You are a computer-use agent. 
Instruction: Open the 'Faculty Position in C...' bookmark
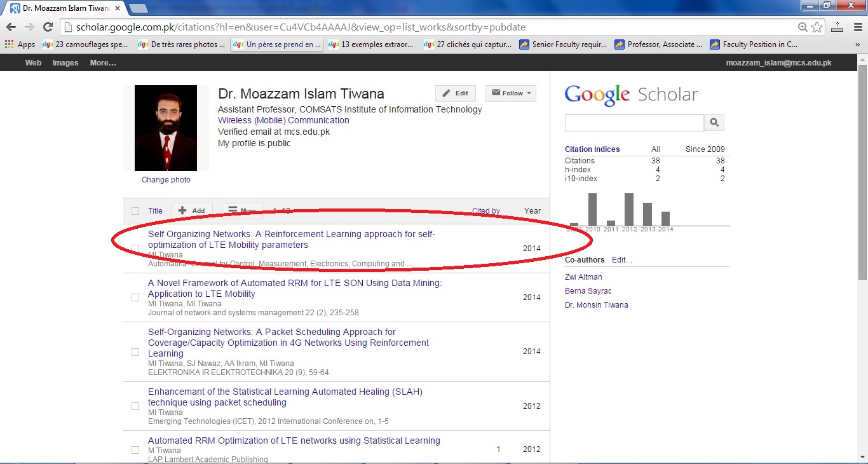tap(754, 44)
